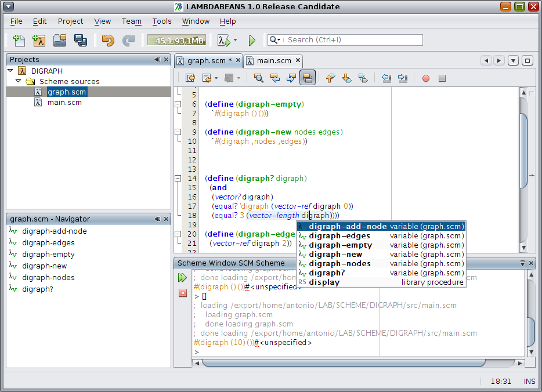Open the Edit menu
This screenshot has height=392, width=542.
tap(40, 21)
